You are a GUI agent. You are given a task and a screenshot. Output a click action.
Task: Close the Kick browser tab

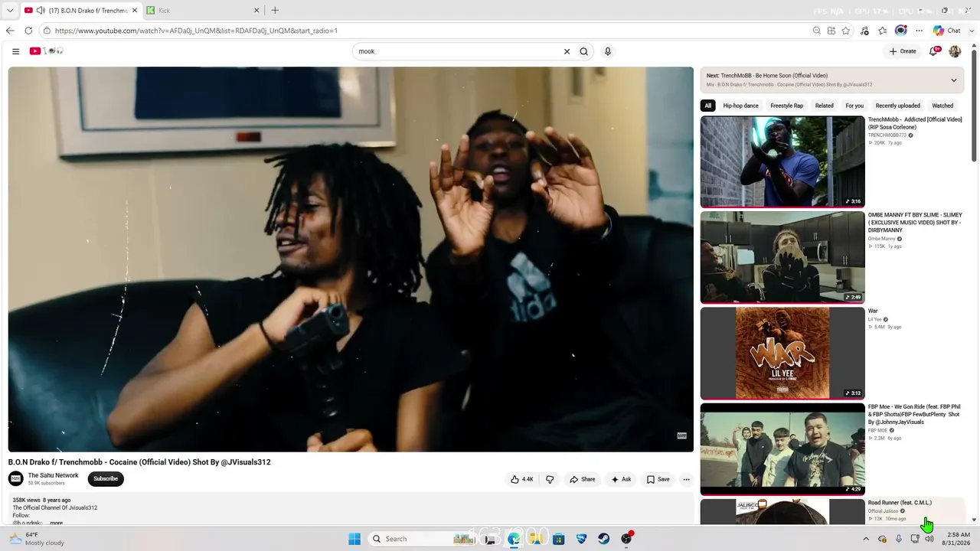[x=256, y=11]
